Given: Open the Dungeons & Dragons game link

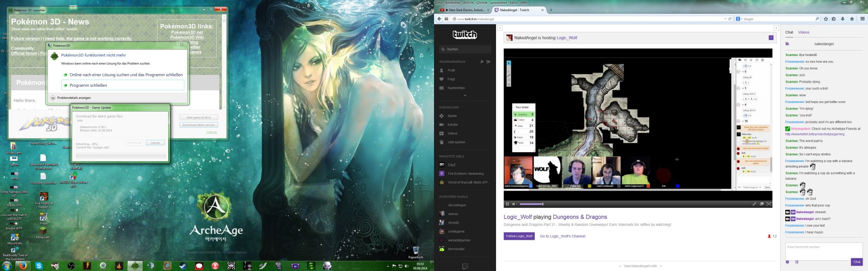Looking at the screenshot, I should [x=580, y=217].
